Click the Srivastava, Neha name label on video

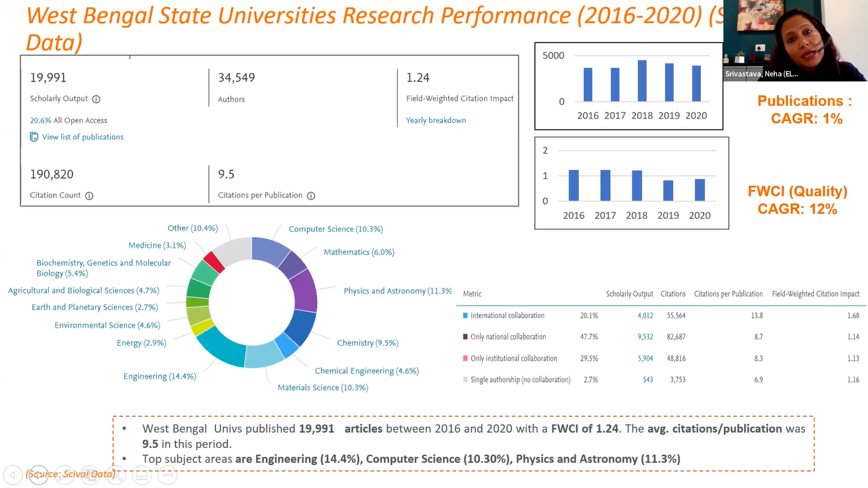tap(762, 74)
